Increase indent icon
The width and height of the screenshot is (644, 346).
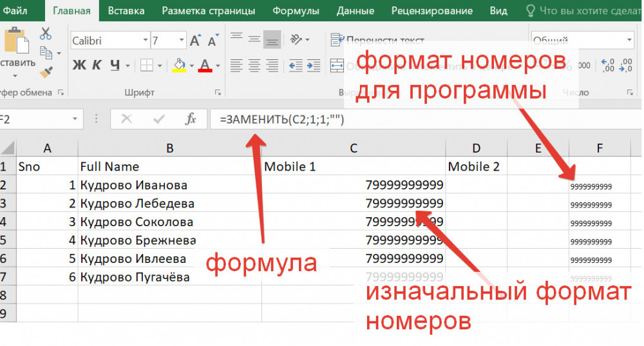314,65
